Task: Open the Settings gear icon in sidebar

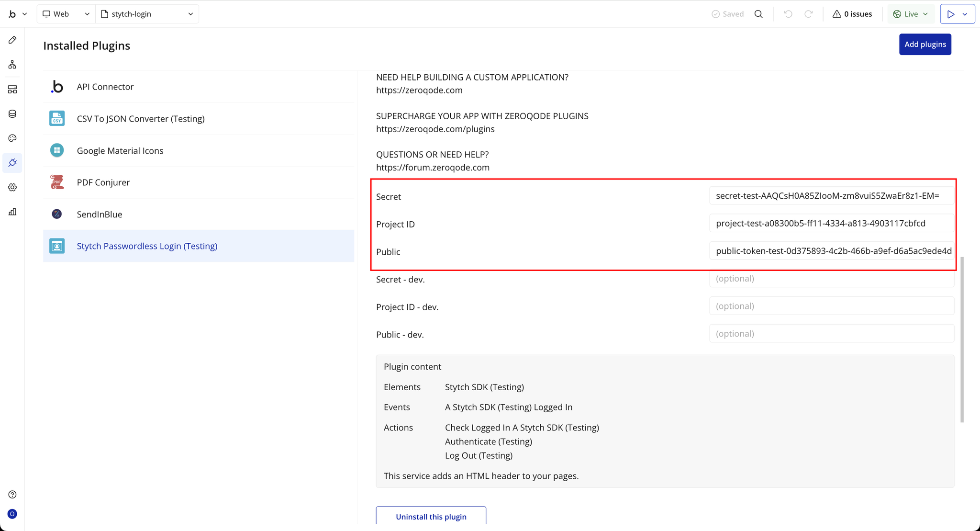Action: (12, 188)
